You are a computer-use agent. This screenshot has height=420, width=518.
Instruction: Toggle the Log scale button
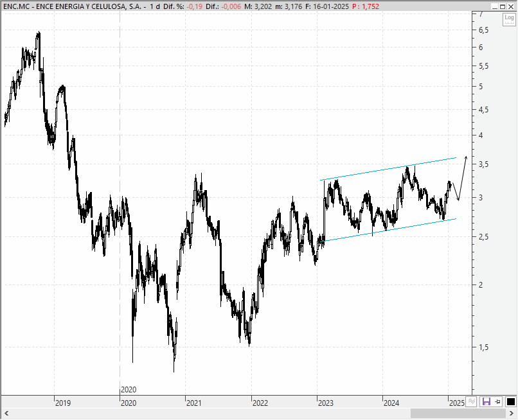point(509,19)
